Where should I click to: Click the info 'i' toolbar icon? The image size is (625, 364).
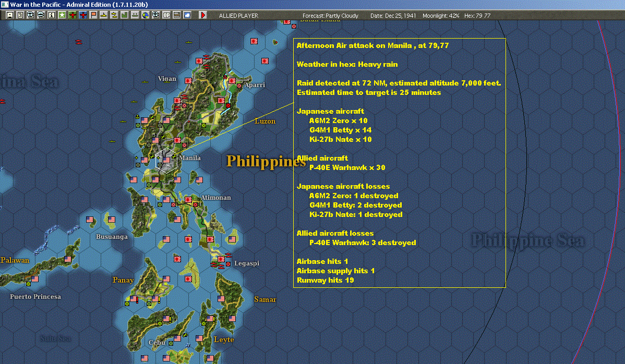pyautogui.click(x=52, y=15)
